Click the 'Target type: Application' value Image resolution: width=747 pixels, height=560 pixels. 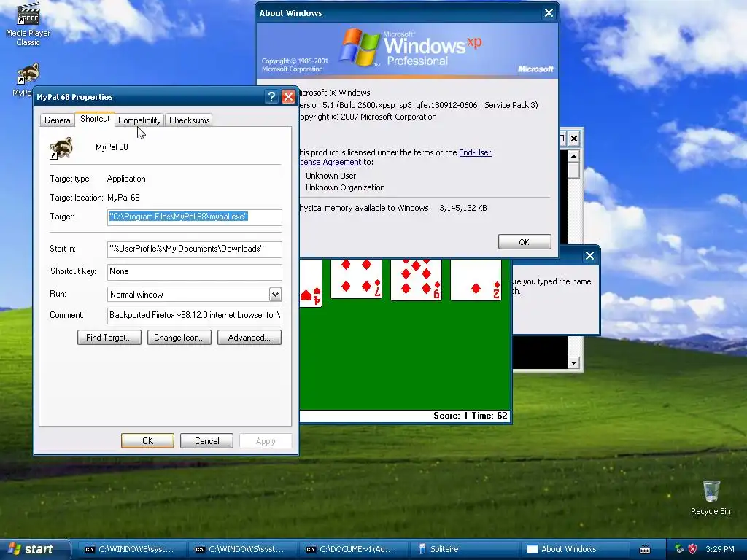(126, 179)
